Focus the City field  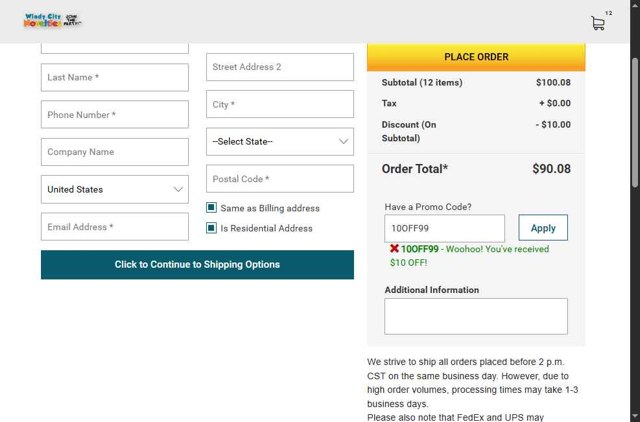pyautogui.click(x=280, y=104)
